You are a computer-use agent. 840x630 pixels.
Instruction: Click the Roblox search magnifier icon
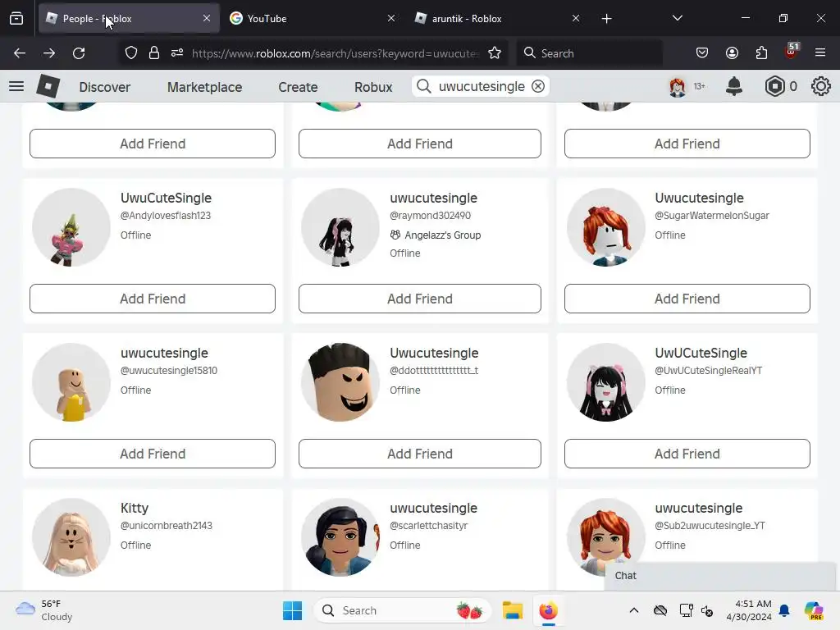[424, 86]
